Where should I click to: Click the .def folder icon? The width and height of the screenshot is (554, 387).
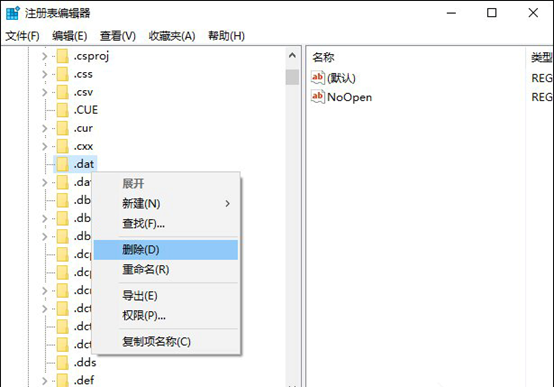point(63,380)
